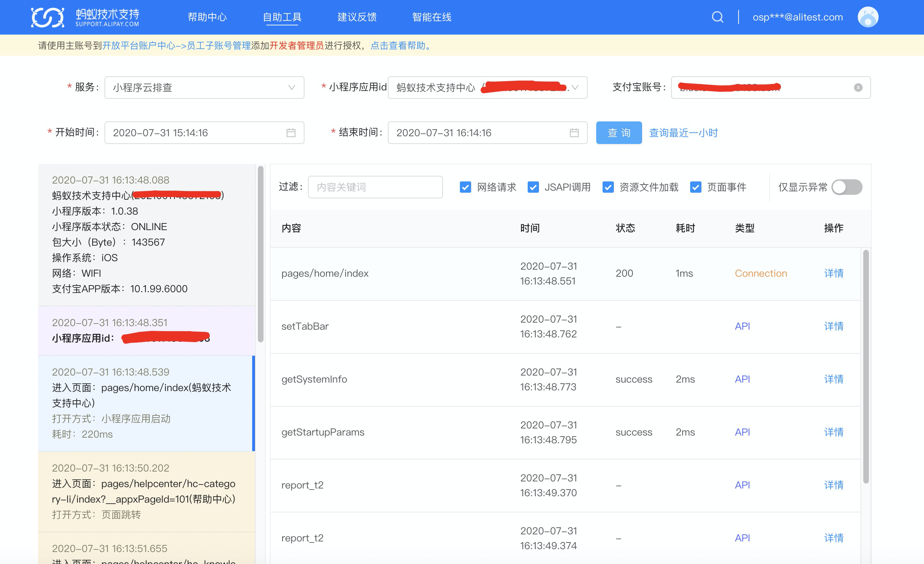Enable the 仅显示异常 switch
This screenshot has width=924, height=564.
pos(847,187)
